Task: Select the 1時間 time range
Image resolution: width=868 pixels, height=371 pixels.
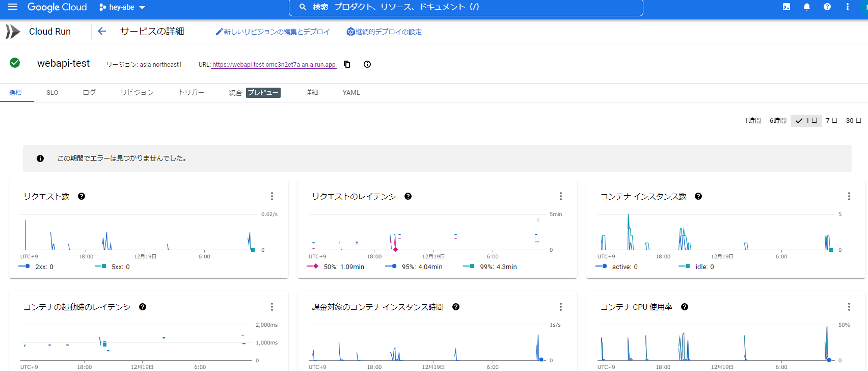Action: click(753, 121)
